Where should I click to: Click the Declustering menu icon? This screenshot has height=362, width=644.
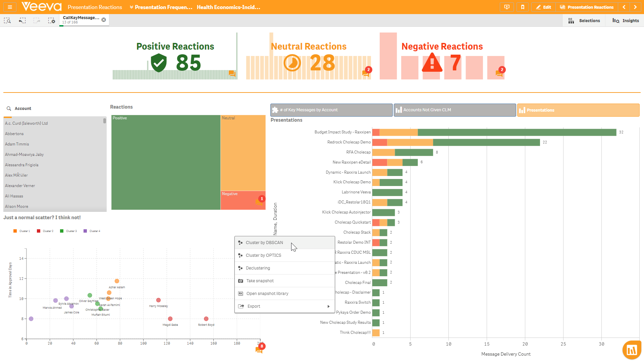240,268
